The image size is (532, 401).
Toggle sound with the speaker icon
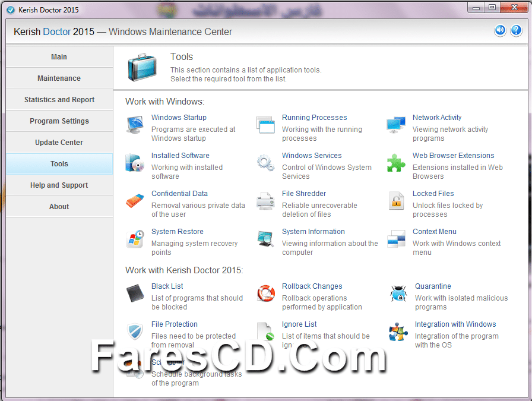coord(500,30)
